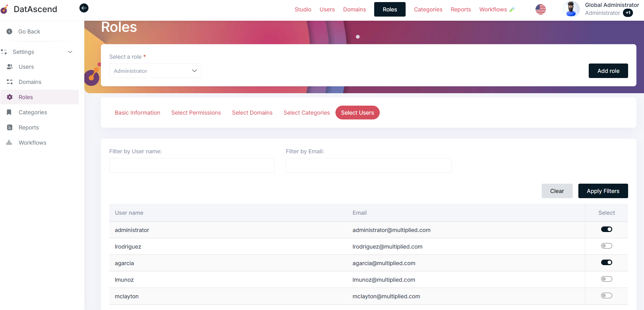Switch to the Select Permissions tab
This screenshot has width=644, height=310.
tap(196, 113)
